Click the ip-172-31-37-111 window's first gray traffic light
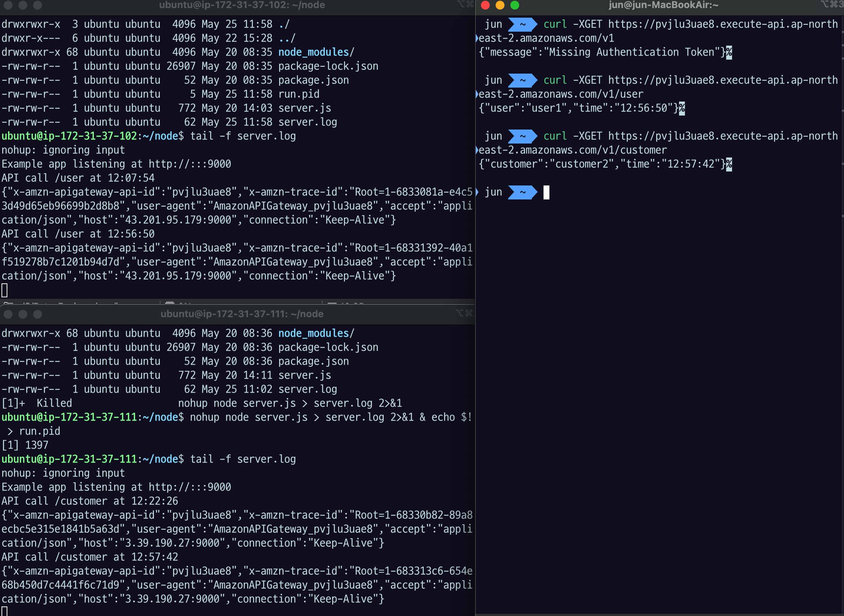 [8, 314]
